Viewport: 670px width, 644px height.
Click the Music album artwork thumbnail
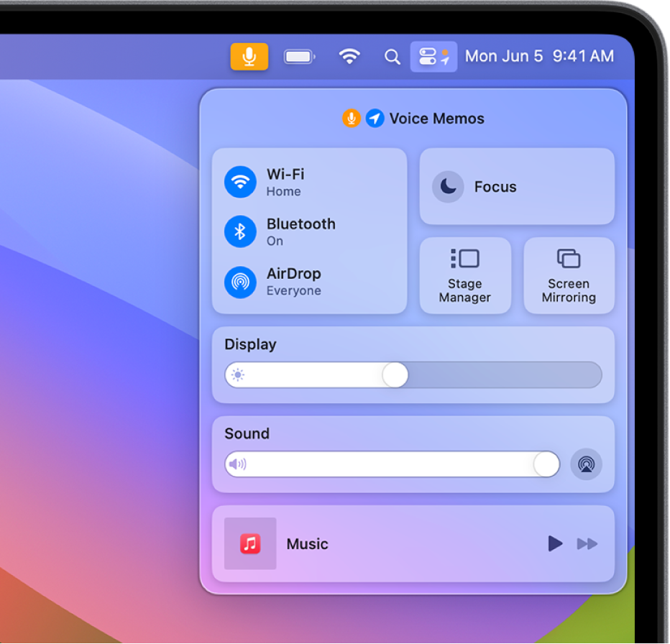(x=250, y=543)
